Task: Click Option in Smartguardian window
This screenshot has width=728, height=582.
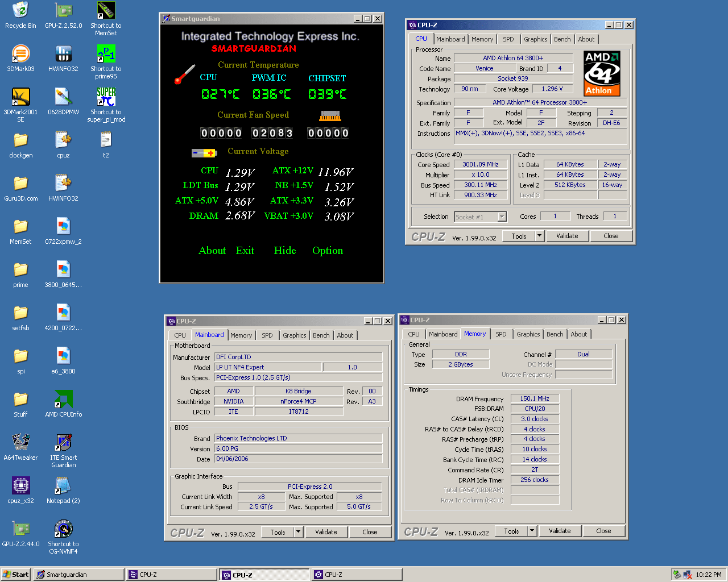Action: [x=328, y=251]
